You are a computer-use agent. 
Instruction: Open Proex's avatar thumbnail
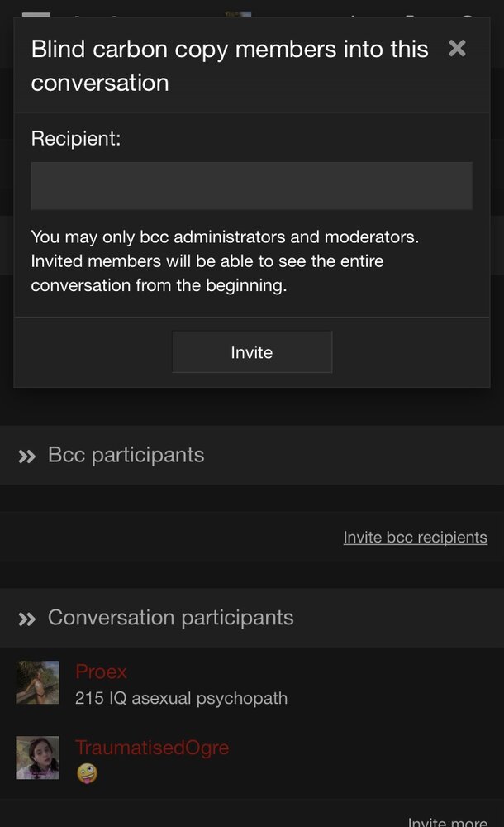click(x=38, y=682)
